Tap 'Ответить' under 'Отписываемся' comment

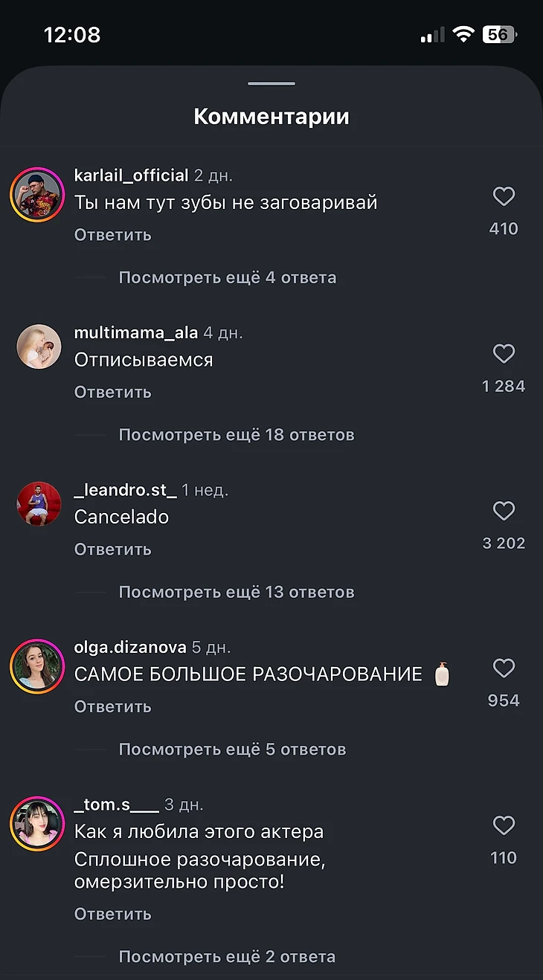point(113,392)
